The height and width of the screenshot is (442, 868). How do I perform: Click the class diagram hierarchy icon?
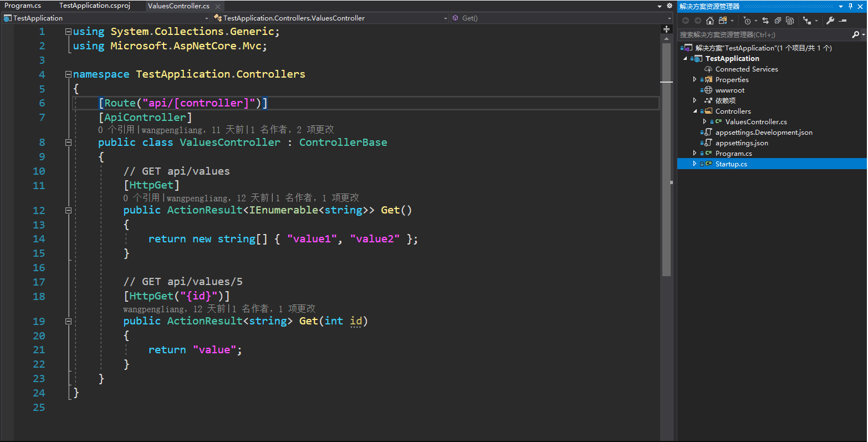807,21
